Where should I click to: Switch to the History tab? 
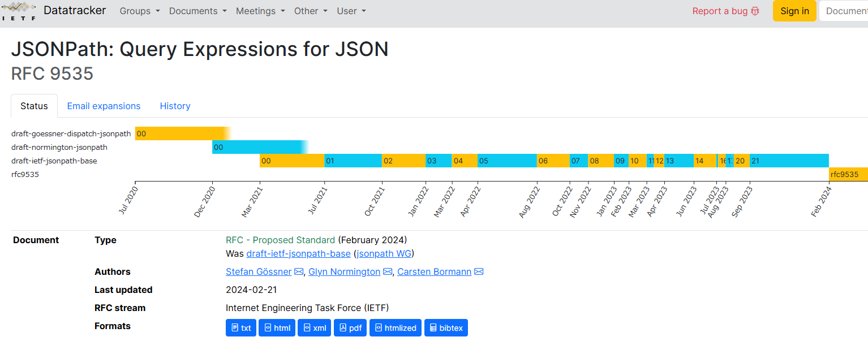pyautogui.click(x=175, y=106)
